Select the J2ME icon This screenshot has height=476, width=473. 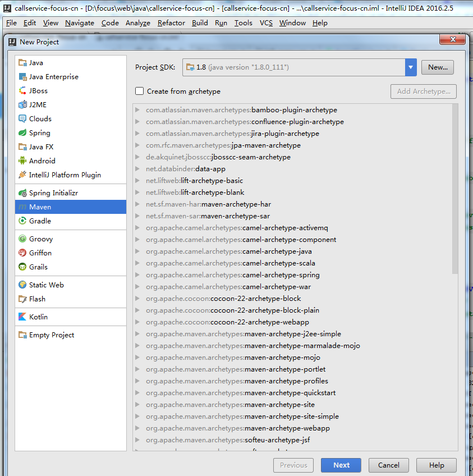pos(22,105)
